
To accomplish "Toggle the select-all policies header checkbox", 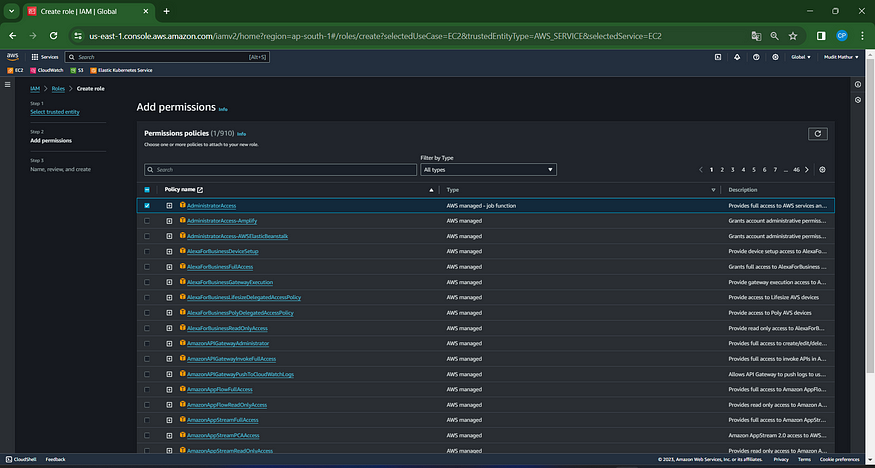I will tap(147, 190).
